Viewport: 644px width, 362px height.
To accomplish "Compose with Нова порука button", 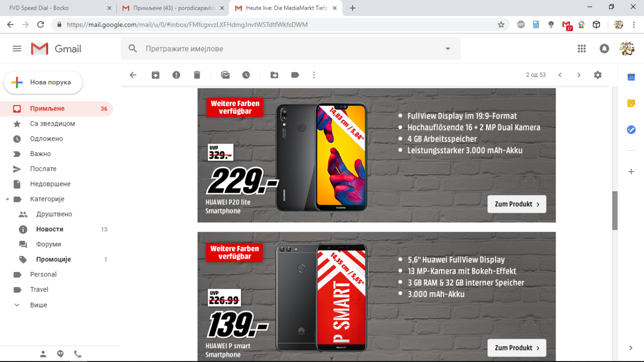I will pos(43,82).
